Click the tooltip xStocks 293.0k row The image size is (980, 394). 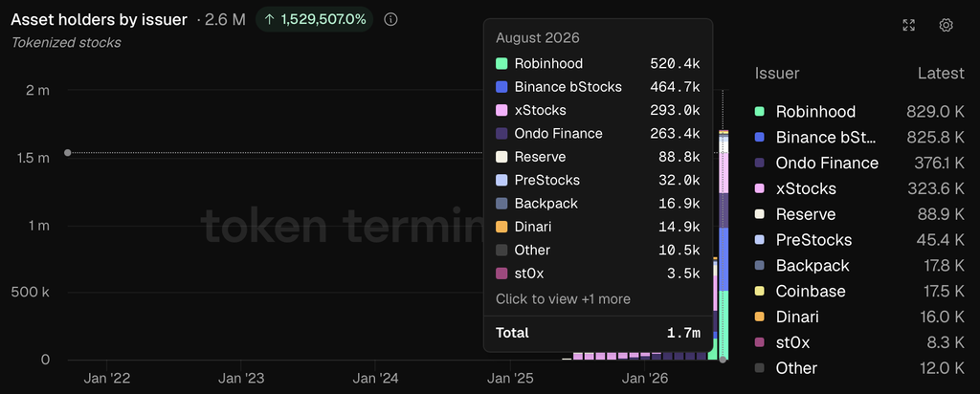(x=597, y=111)
